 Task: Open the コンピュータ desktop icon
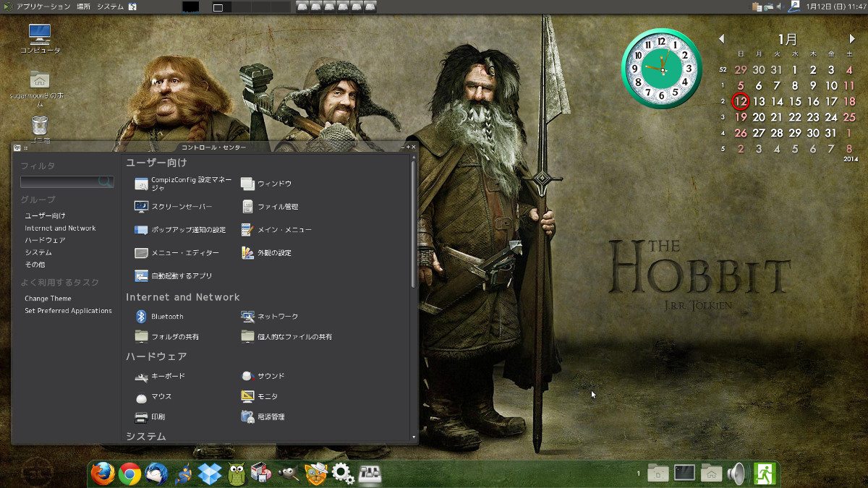(40, 39)
